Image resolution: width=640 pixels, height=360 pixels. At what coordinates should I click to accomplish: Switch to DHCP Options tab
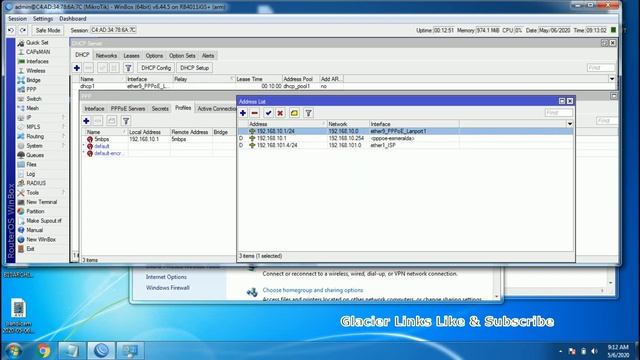(x=154, y=56)
